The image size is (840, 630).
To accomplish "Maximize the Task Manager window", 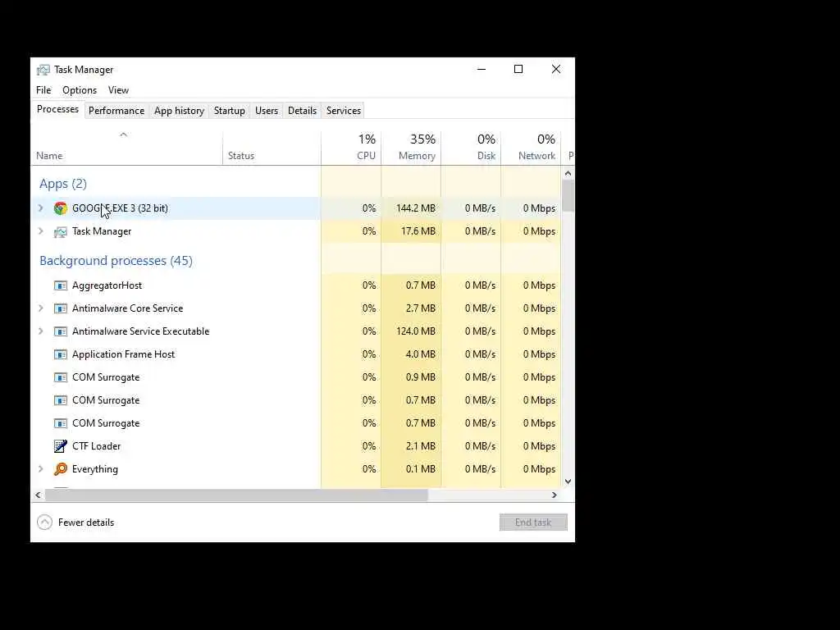I will point(518,69).
